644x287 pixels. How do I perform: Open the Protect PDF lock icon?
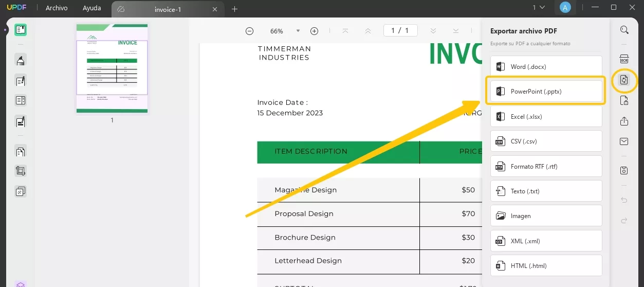pos(624,100)
